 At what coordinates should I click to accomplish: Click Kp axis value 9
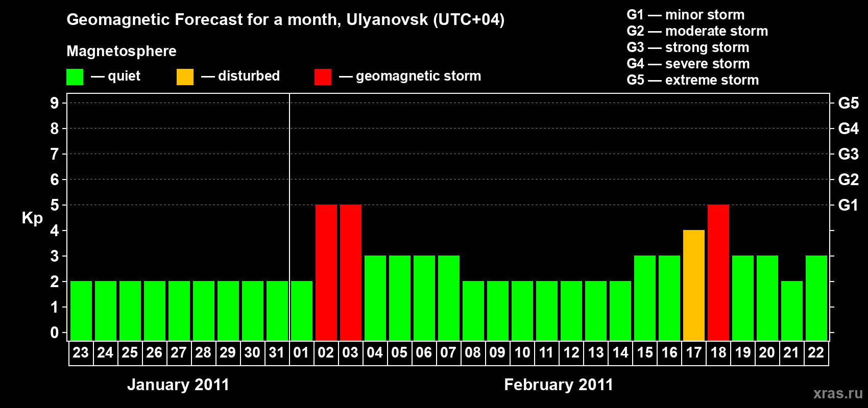click(55, 103)
